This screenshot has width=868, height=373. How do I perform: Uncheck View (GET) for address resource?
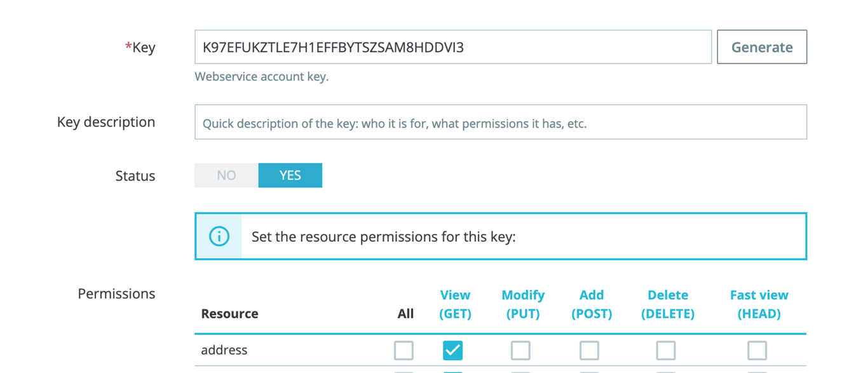tap(452, 350)
